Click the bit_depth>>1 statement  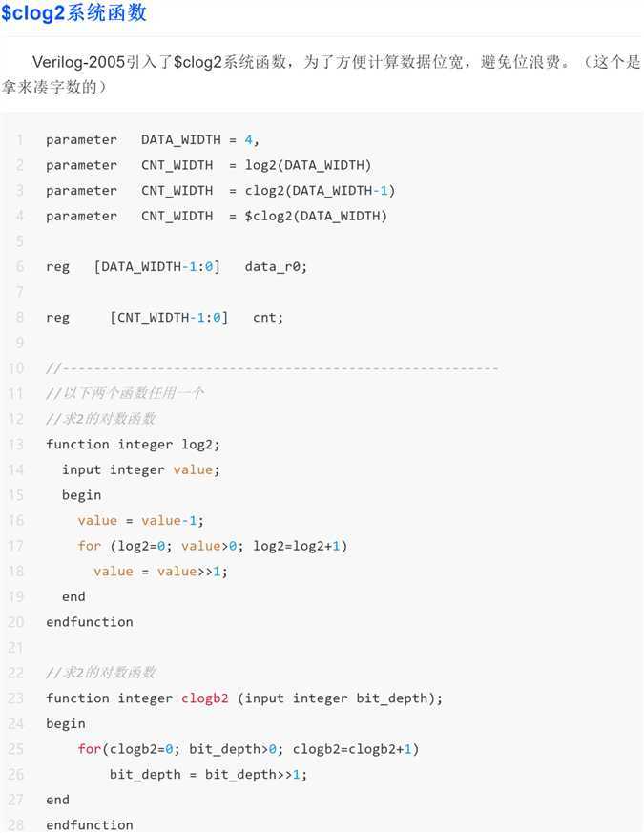(x=208, y=775)
